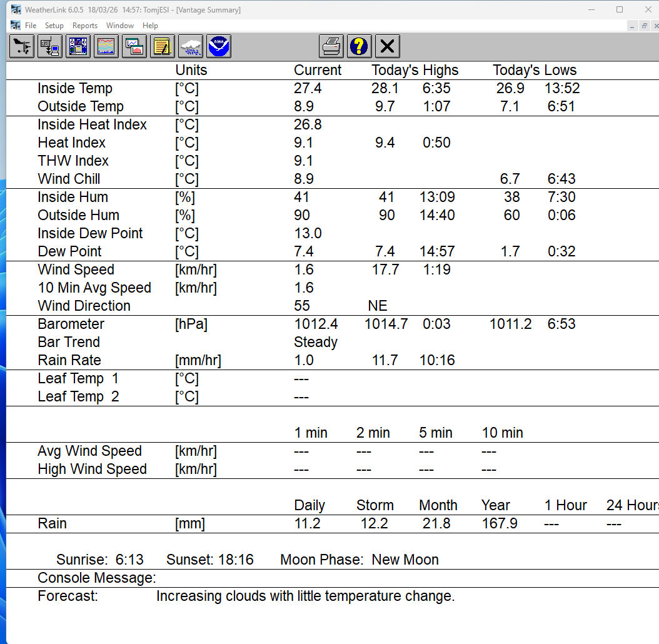
Task: Open the Strip Chart toolbar icon
Action: pos(106,46)
